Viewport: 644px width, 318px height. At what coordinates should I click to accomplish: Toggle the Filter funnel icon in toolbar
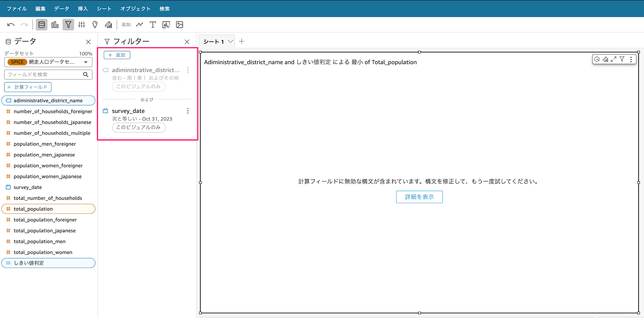(x=68, y=25)
